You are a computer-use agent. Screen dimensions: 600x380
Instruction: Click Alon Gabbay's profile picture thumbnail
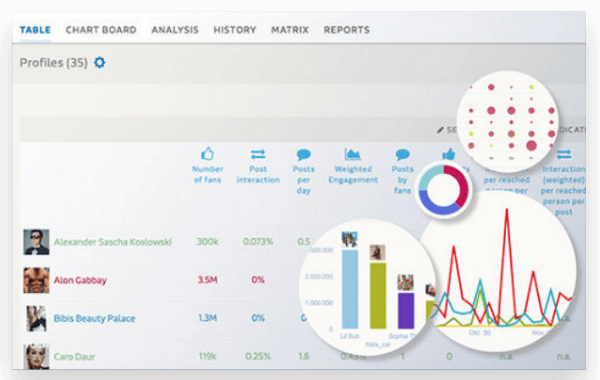click(x=36, y=280)
